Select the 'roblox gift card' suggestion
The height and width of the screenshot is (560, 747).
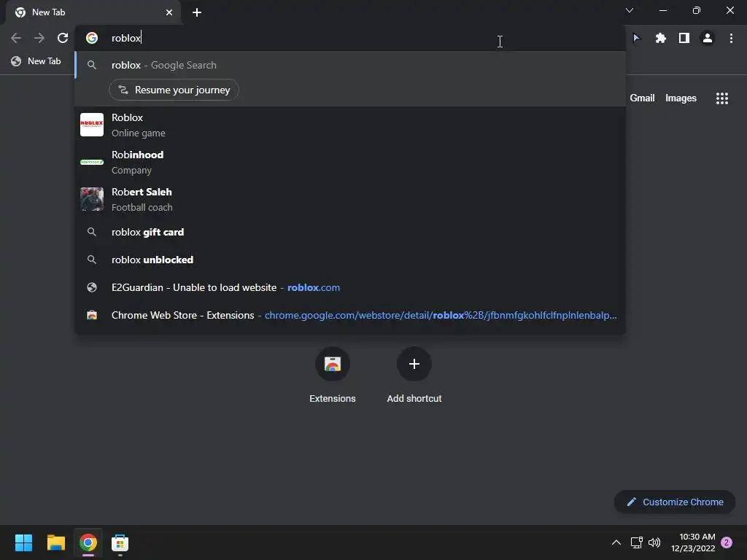[350, 232]
